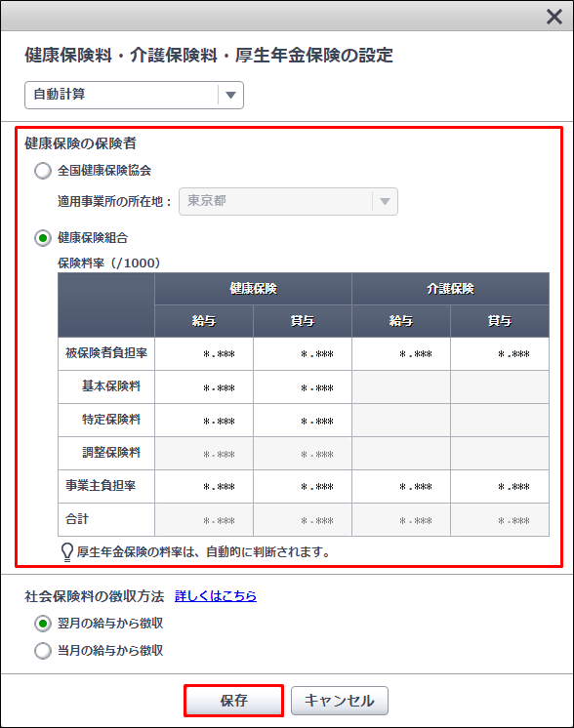This screenshot has width=574, height=728.
Task: Click the 調整保険料 給与 disabled cell
Action: pos(204,454)
